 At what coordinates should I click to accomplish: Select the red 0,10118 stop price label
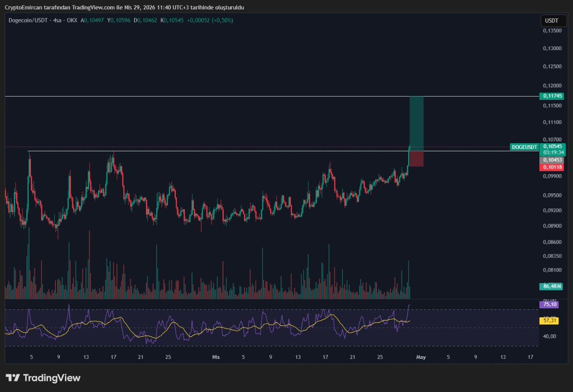(552, 167)
